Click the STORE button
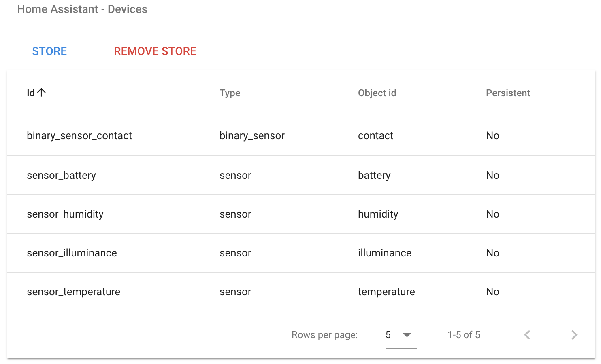601x364 pixels. [x=49, y=51]
